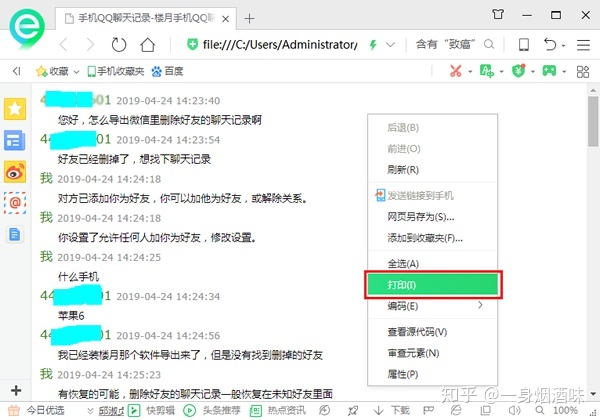The width and height of the screenshot is (600, 420).
Task: Switch to the 手机QQ聊天记录 tab
Action: [x=145, y=18]
